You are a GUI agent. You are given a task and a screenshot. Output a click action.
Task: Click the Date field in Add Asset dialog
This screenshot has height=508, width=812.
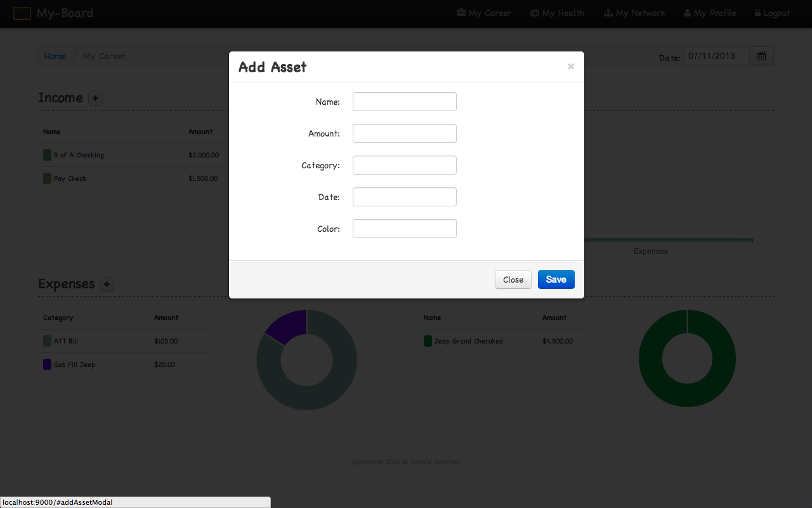click(405, 197)
